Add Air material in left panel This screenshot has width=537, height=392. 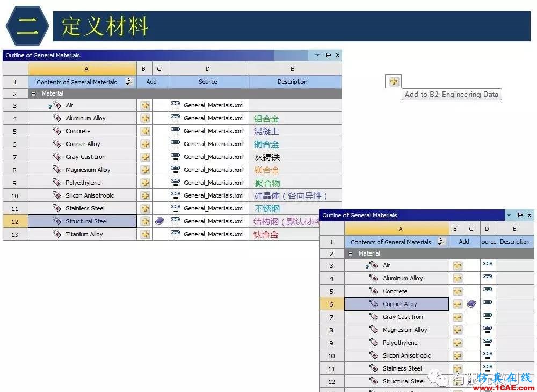click(145, 105)
